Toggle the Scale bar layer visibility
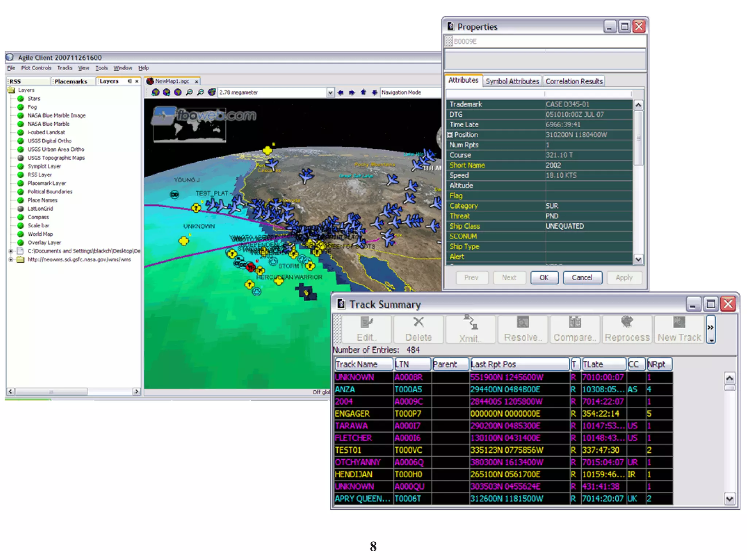747x560 pixels. tap(21, 225)
